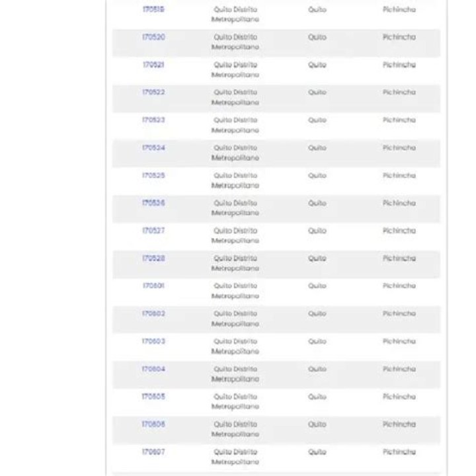Open the 170524 code link
The height and width of the screenshot is (476, 476).
pyautogui.click(x=153, y=148)
